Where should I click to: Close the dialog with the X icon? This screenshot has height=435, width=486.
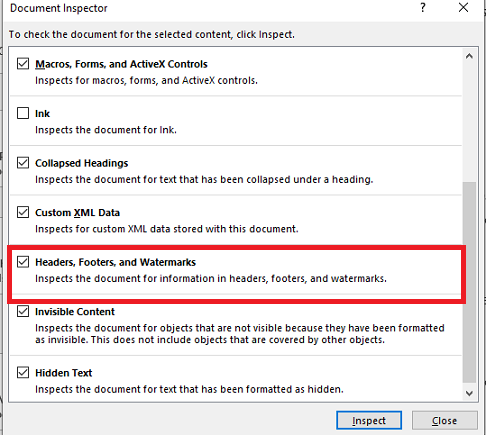(463, 8)
